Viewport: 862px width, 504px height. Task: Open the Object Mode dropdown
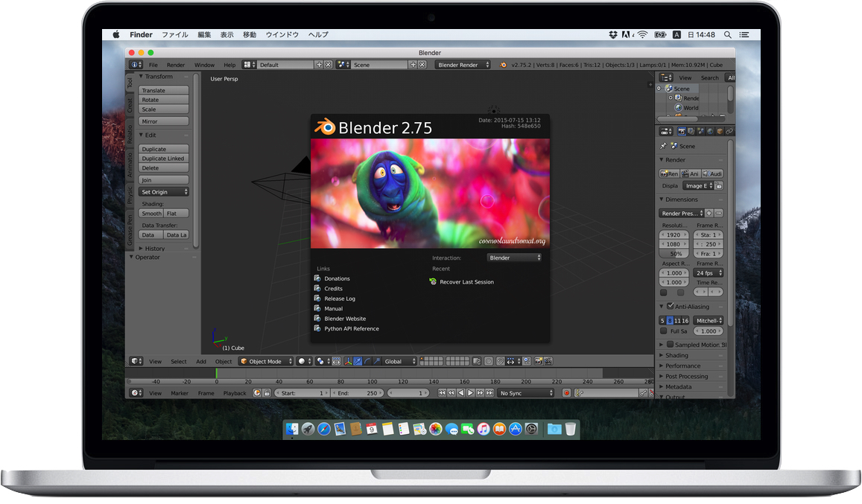266,361
